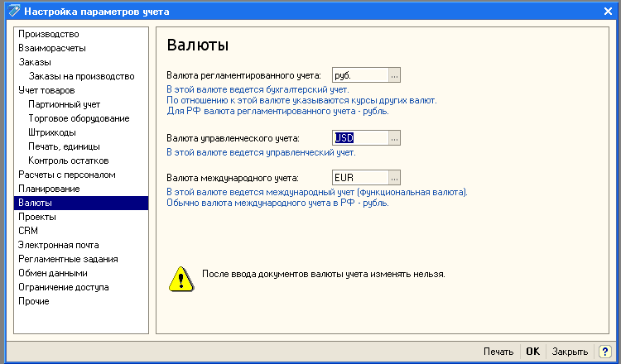Click hint about бухгалтерский учет
The image size is (621, 364).
[258, 89]
